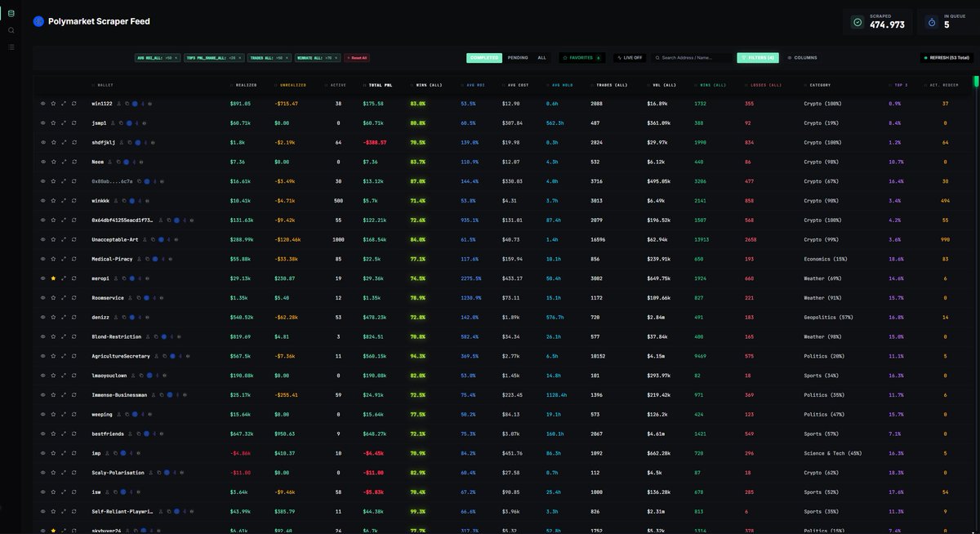Open the database icon in left sidebar
The height and width of the screenshot is (534, 980).
11,13
